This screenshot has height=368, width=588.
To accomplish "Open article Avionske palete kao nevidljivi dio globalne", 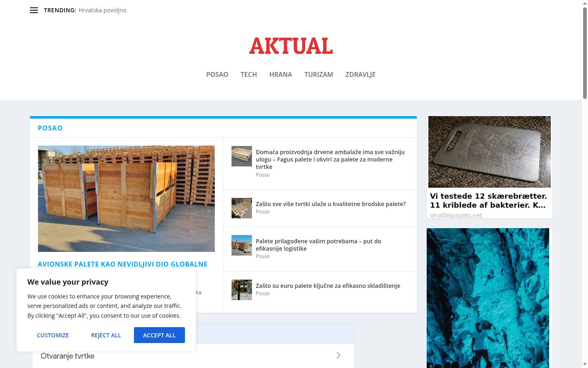I will pos(122,264).
